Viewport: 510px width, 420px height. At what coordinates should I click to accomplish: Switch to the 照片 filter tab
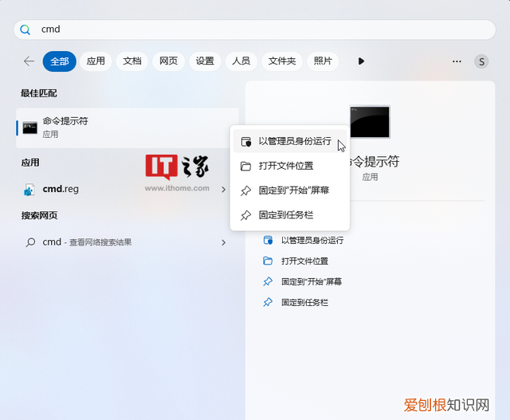coord(323,61)
